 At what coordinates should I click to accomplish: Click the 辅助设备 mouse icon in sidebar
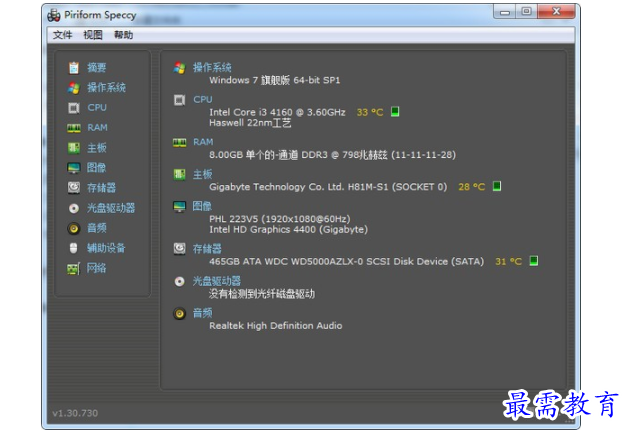[x=74, y=248]
